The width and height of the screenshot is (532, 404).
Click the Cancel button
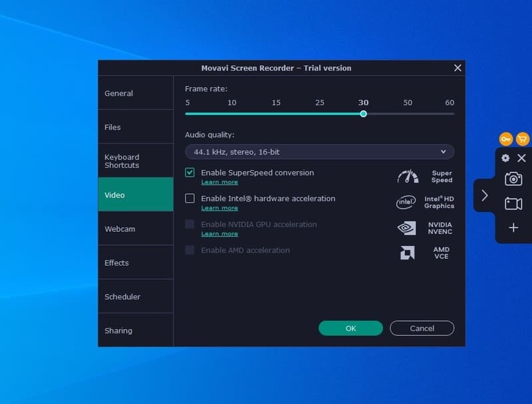point(422,328)
